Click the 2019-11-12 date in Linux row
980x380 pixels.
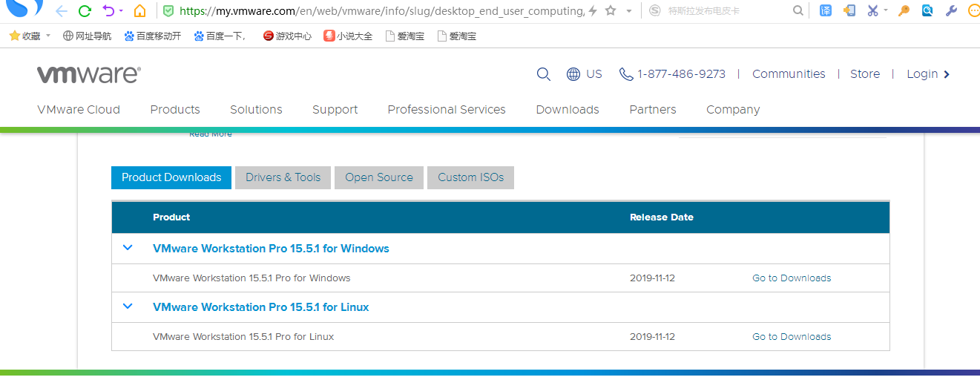click(x=652, y=337)
